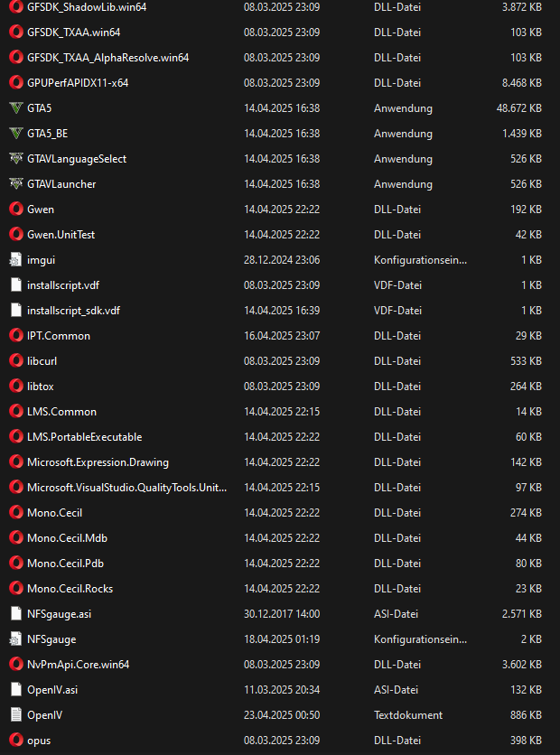Viewport: 560px width, 755px height.
Task: Click the GTA5 application icon
Action: pos(15,108)
